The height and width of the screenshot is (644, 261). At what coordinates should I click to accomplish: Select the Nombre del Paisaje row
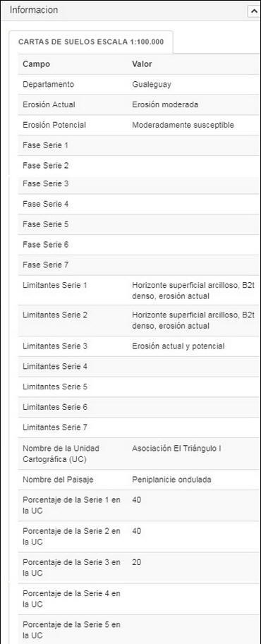(140, 480)
